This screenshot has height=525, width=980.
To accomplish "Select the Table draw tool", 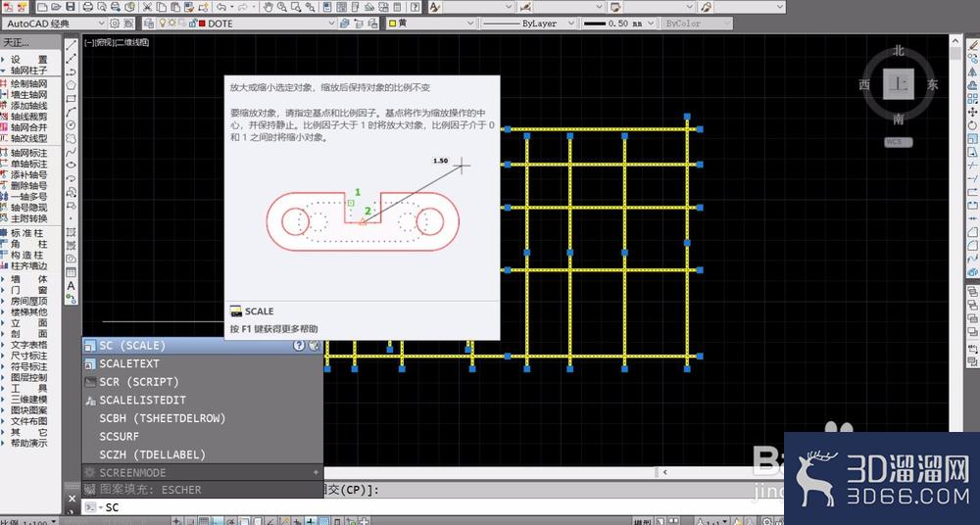I will click(x=72, y=272).
